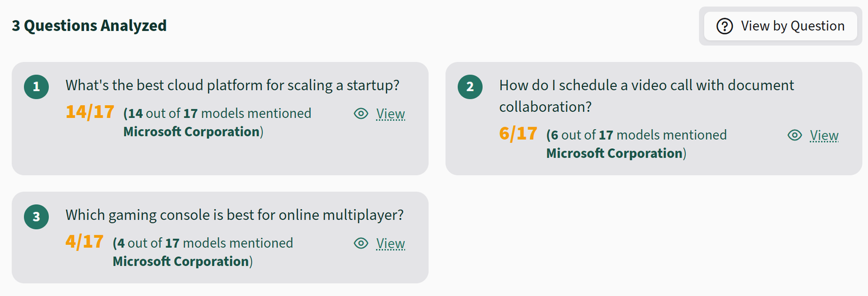
Task: Click the eye icon for the video call question
Action: coord(795,135)
